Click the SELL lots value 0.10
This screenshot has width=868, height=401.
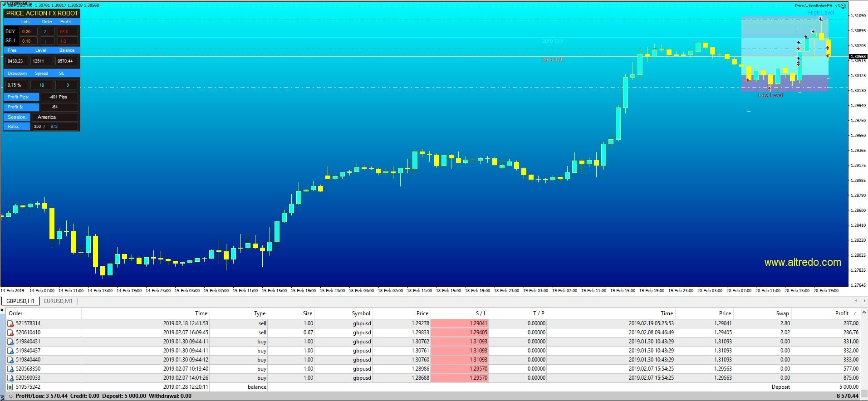tap(28, 41)
